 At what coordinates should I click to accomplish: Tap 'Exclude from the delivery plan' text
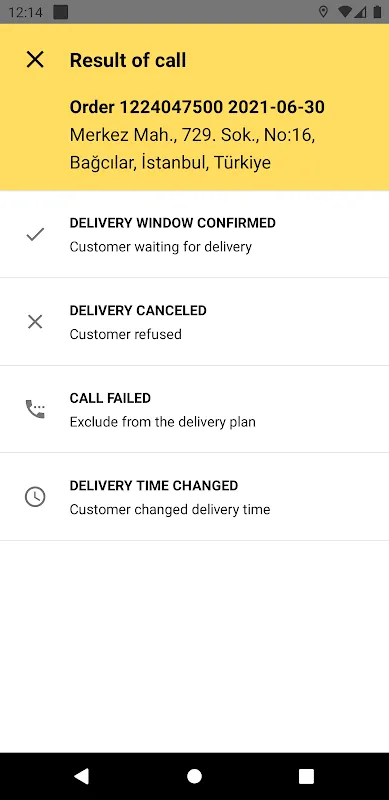[162, 422]
